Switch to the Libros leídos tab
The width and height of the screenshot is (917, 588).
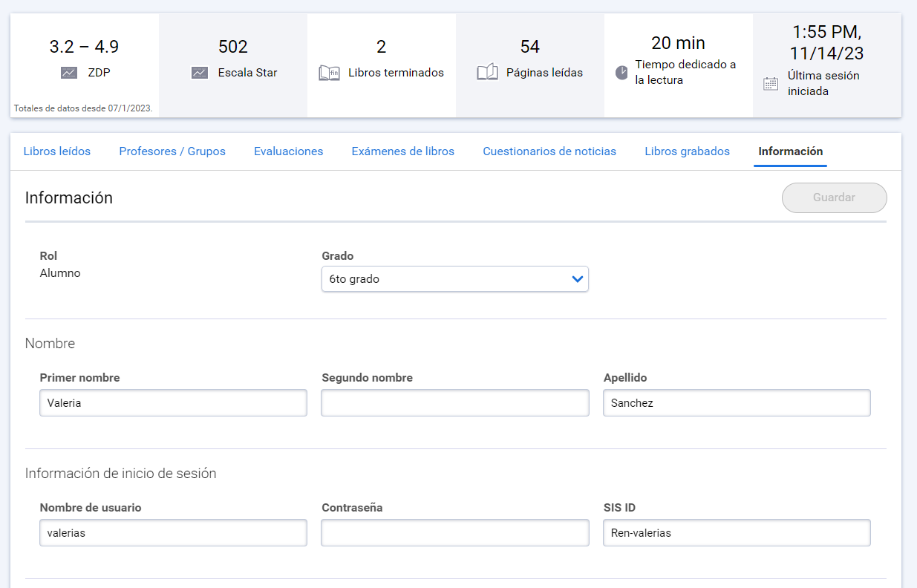click(x=57, y=151)
